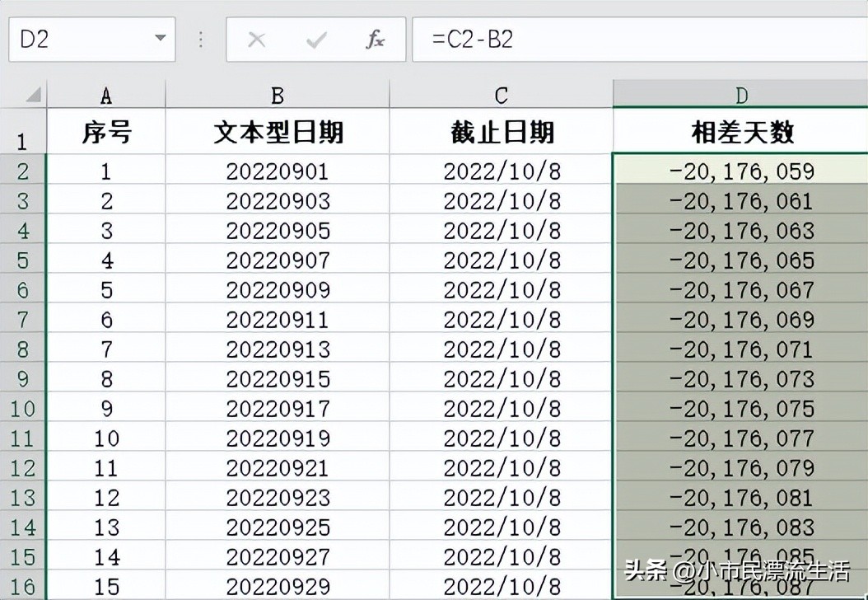
Task: Click 序号 cell with value 7
Action: point(106,348)
